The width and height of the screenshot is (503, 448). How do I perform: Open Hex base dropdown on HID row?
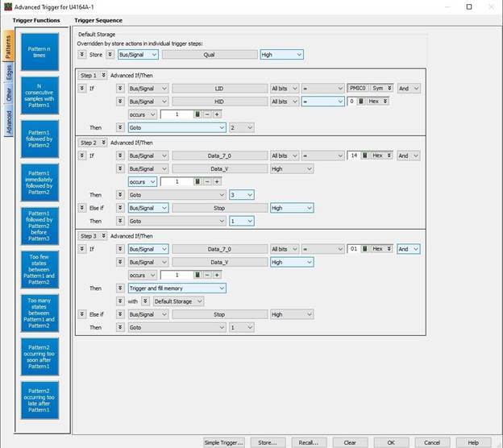pyautogui.click(x=378, y=102)
